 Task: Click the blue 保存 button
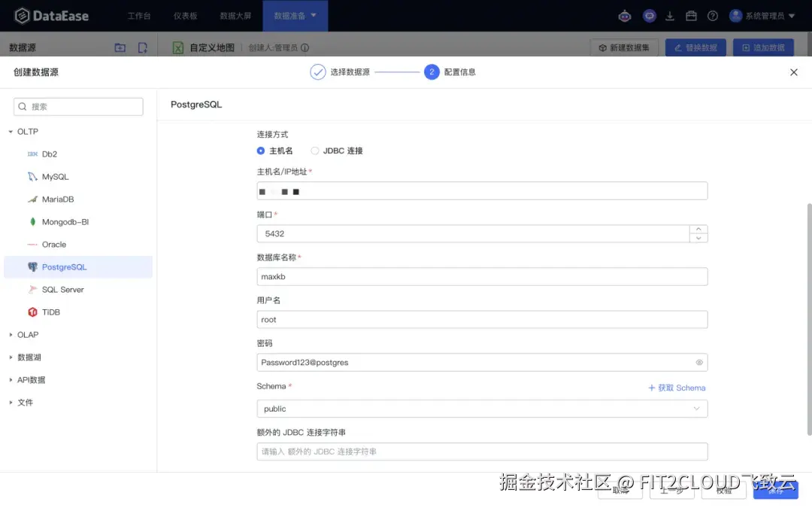pyautogui.click(x=775, y=490)
